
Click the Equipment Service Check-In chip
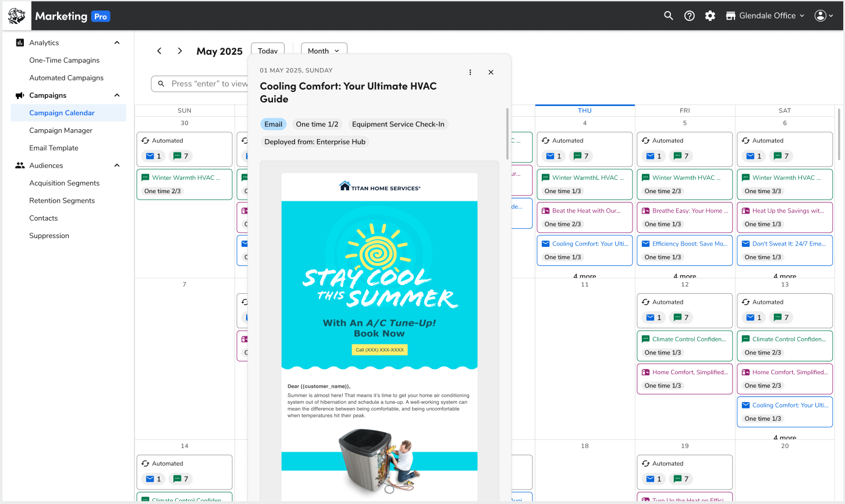pos(398,124)
